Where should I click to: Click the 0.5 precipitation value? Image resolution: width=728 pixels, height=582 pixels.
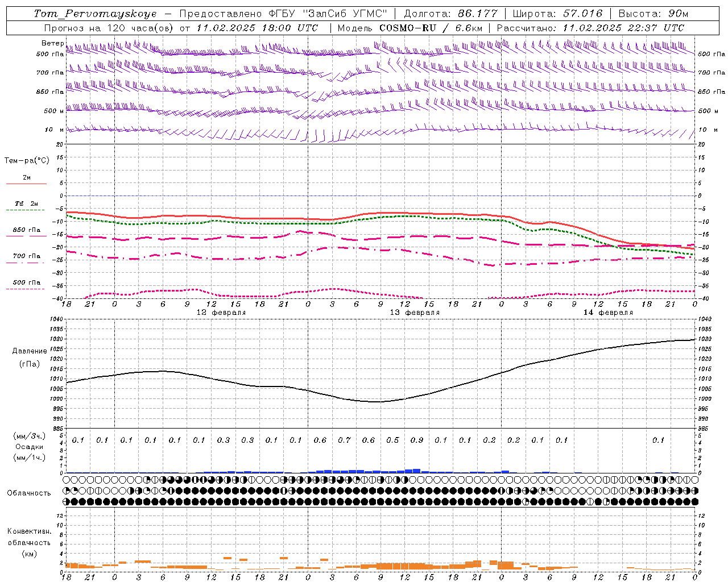(x=392, y=440)
